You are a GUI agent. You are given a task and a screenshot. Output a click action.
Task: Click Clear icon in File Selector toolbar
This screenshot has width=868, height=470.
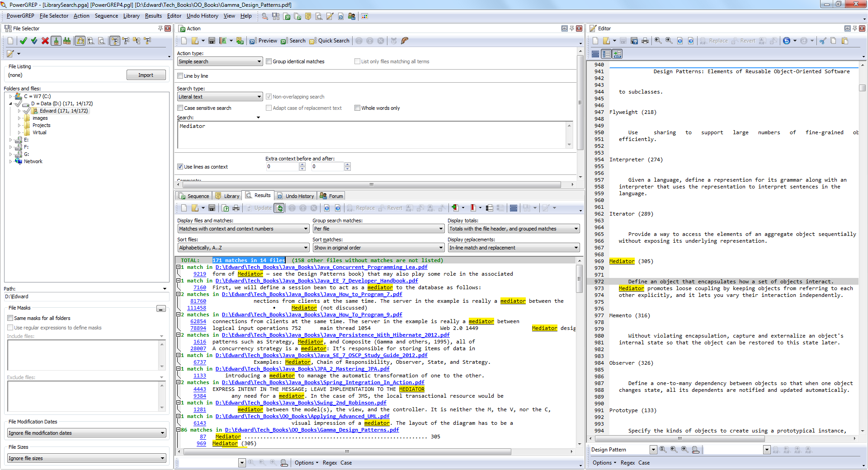coord(10,41)
